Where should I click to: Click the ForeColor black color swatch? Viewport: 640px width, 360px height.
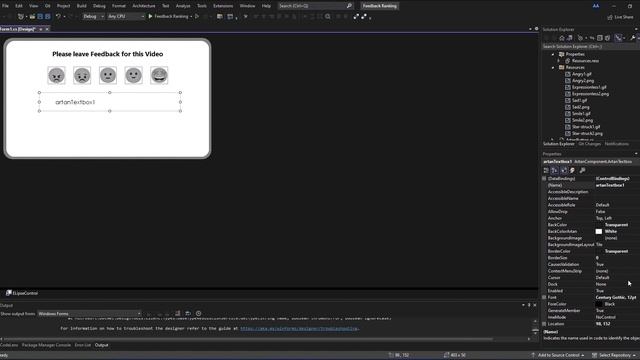[x=598, y=304]
